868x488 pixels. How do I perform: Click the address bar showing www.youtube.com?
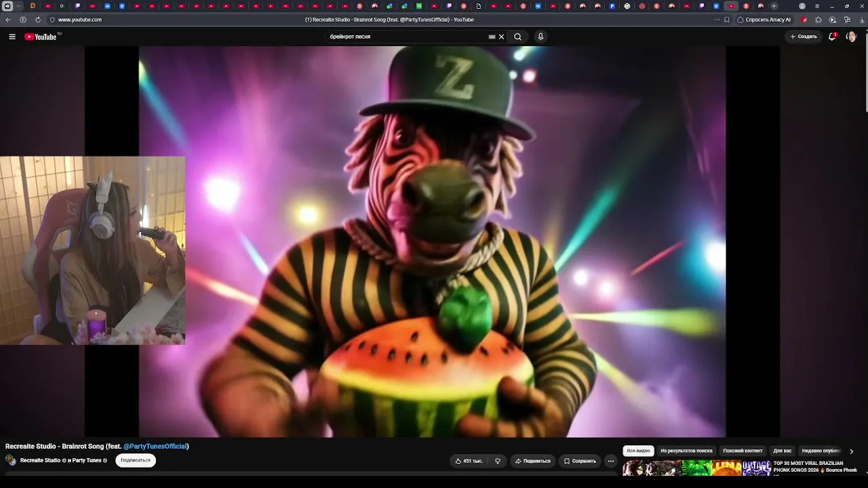tap(80, 20)
